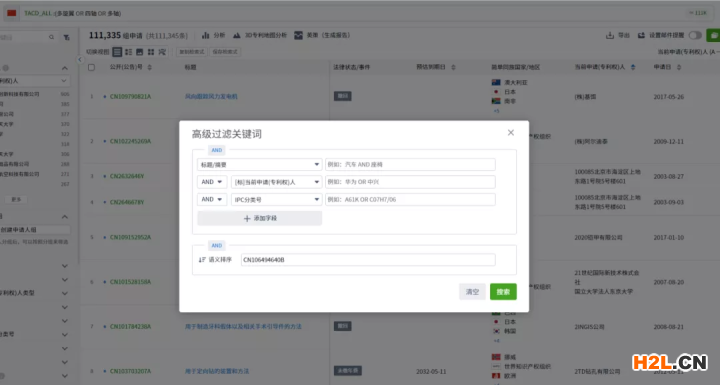Open the applicant type dropdown in sidebar

click(x=34, y=81)
